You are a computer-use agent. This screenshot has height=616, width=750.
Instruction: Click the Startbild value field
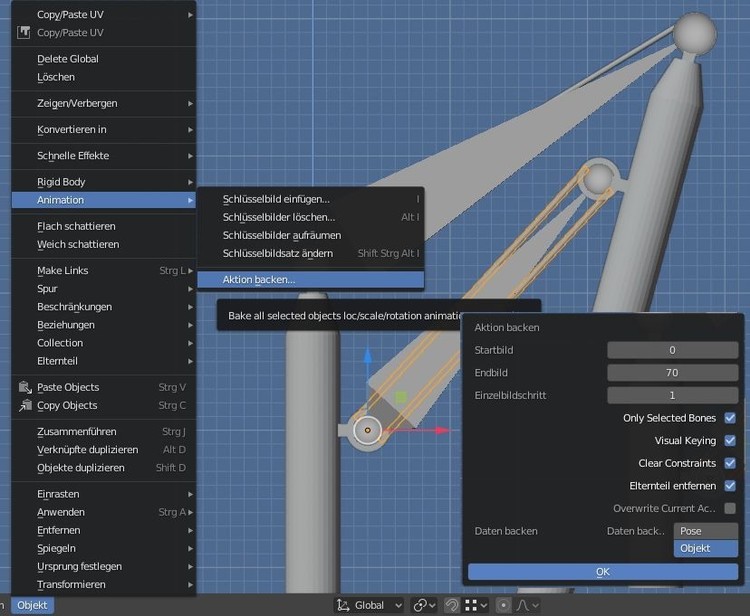click(673, 350)
